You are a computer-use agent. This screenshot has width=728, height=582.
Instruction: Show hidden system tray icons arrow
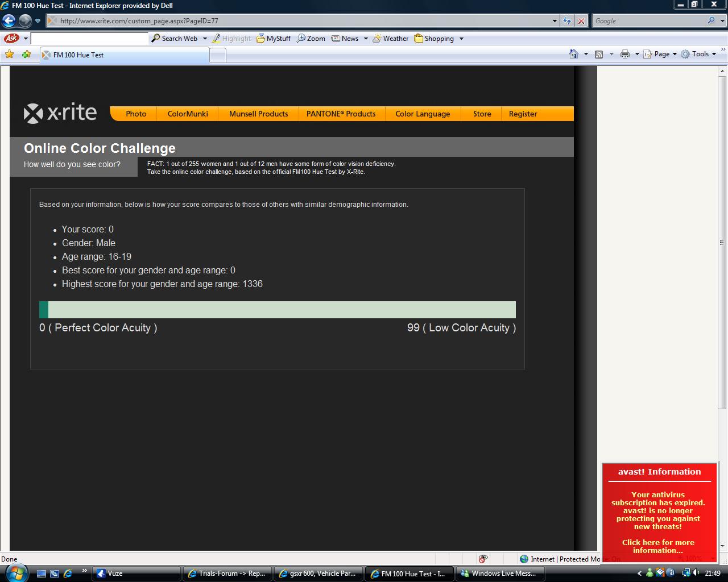point(639,573)
